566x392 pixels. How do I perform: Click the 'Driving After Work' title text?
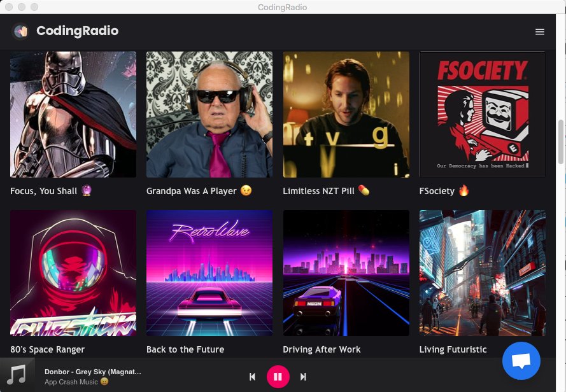pyautogui.click(x=322, y=349)
